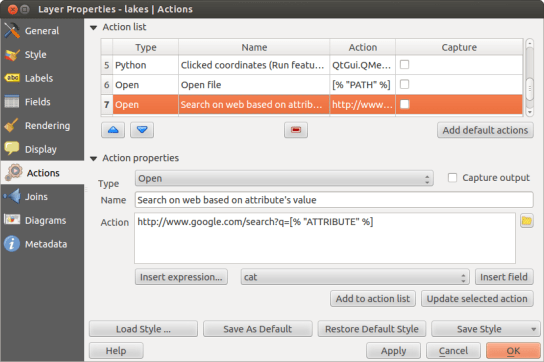
Task: Click row number 6 header
Action: click(107, 85)
